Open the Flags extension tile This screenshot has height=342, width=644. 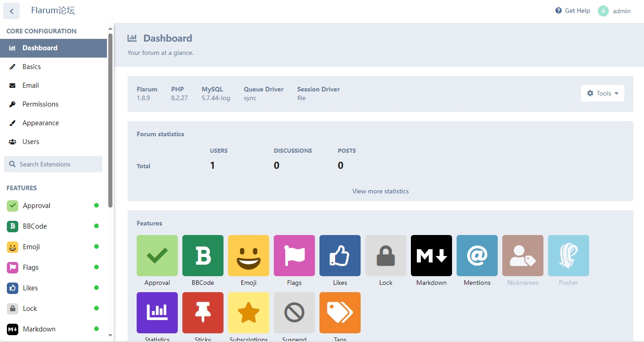click(294, 256)
